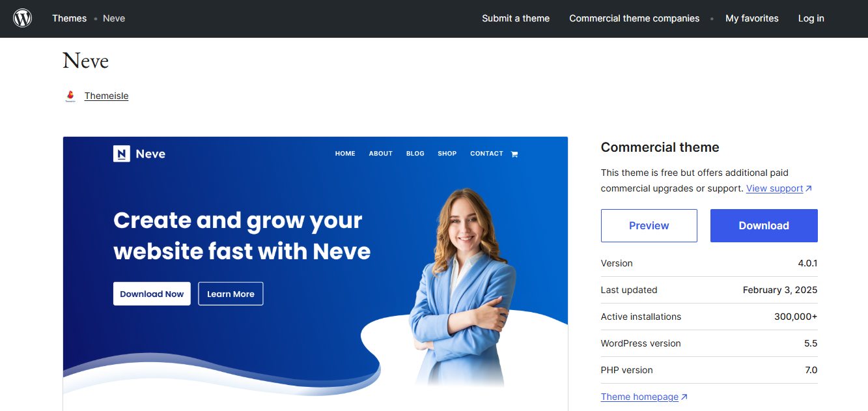Open the Themes breadcrumb link
Image resolution: width=868 pixels, height=411 pixels.
click(70, 18)
